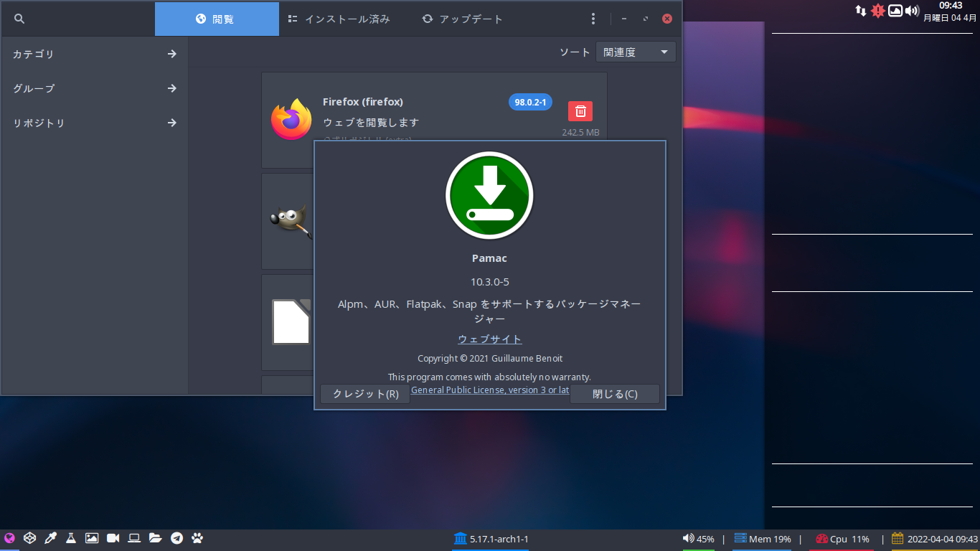
Task: Click the green Pamac download logo
Action: tap(489, 195)
